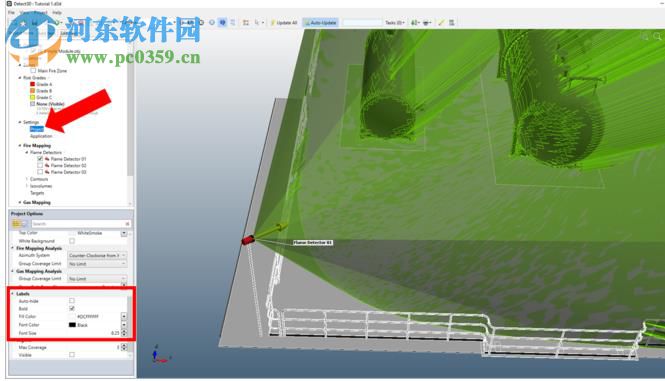Viewport: 665px width, 381px height.
Task: Select the Grade A risk grade
Action: tap(44, 84)
